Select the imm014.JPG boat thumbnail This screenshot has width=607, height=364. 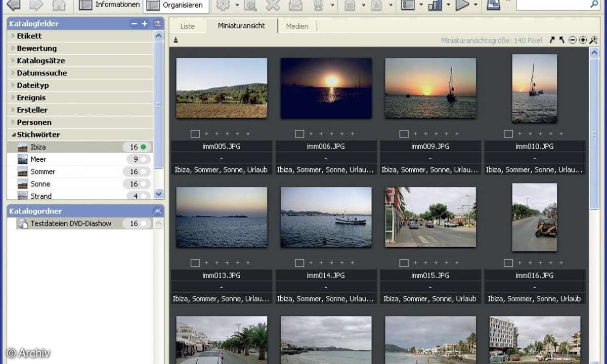326,217
